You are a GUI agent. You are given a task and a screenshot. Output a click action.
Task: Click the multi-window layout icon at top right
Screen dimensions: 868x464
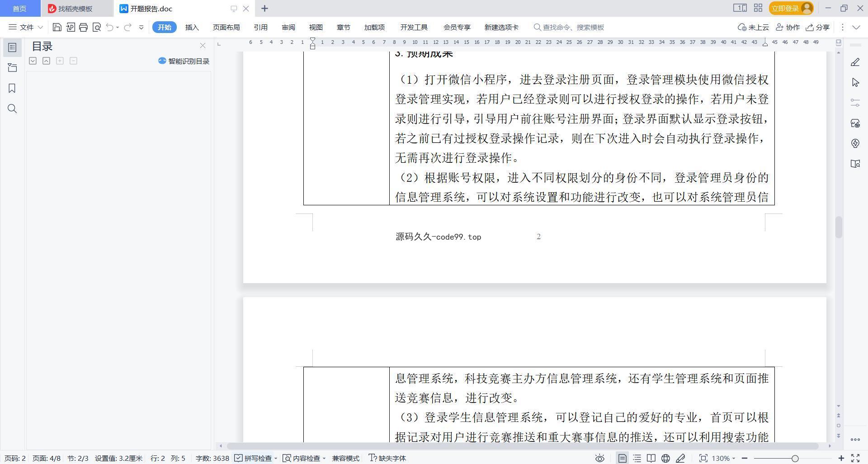tap(740, 8)
